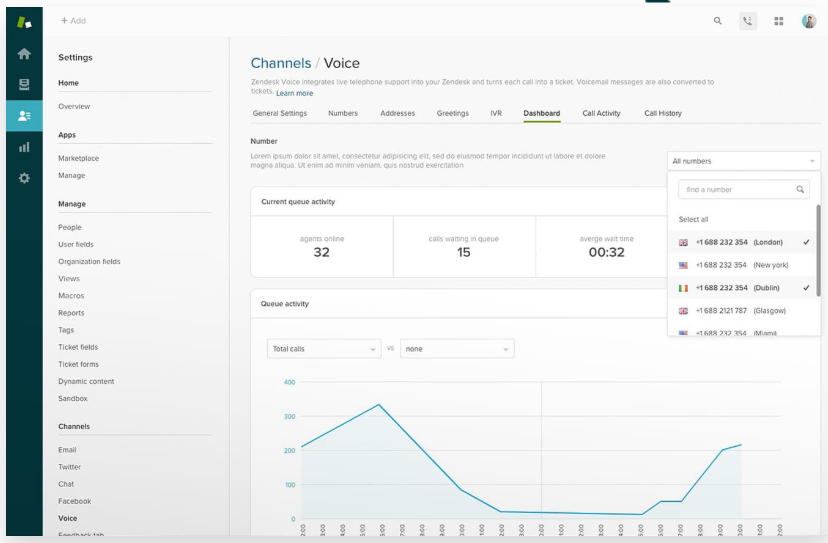Open the phone call icon in top bar
Viewport: 828px width, 543px height.
coord(748,21)
